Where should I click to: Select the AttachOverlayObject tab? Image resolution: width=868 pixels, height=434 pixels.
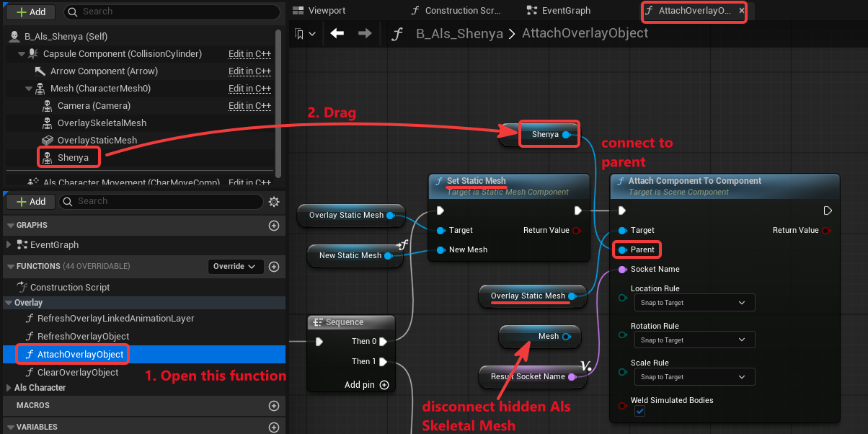pyautogui.click(x=694, y=11)
